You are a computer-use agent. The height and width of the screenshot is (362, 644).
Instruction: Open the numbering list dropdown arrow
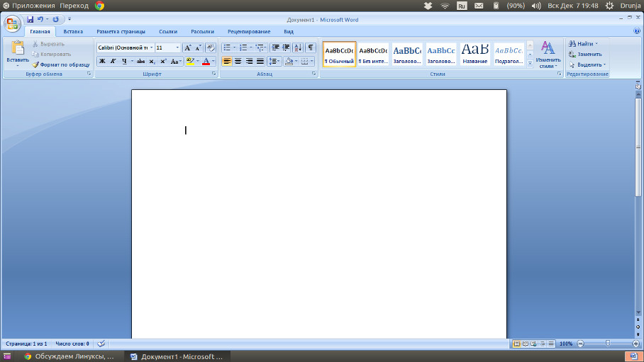click(x=251, y=47)
